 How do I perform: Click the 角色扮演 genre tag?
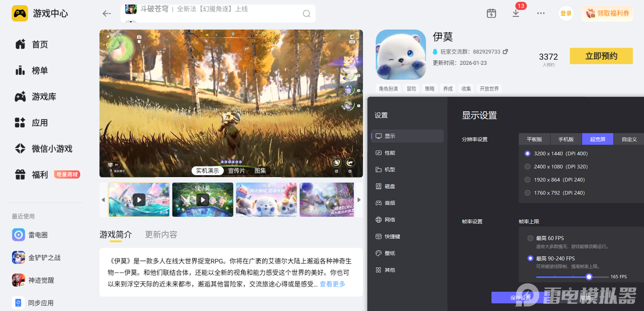(x=388, y=89)
